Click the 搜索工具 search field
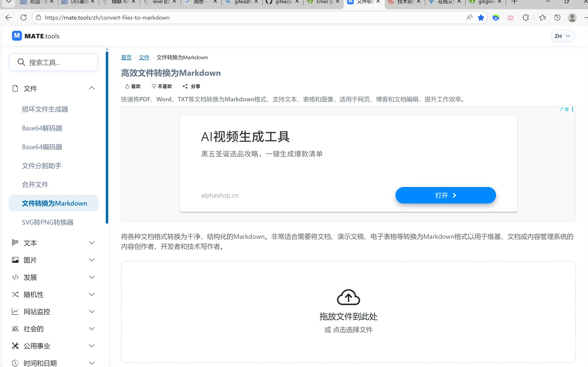The image size is (588, 367). point(54,62)
